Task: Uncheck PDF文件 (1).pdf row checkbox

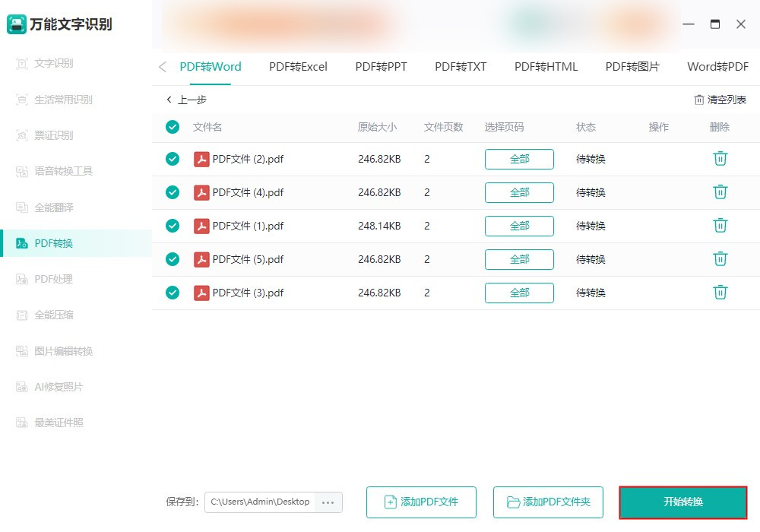Action: tap(173, 226)
